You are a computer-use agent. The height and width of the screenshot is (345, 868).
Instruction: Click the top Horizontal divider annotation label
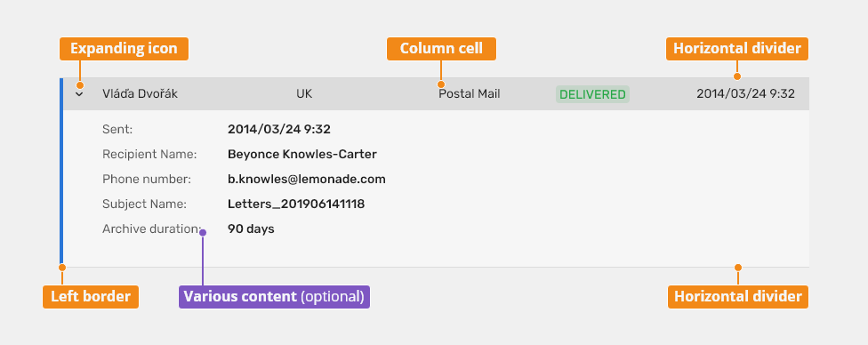click(736, 49)
